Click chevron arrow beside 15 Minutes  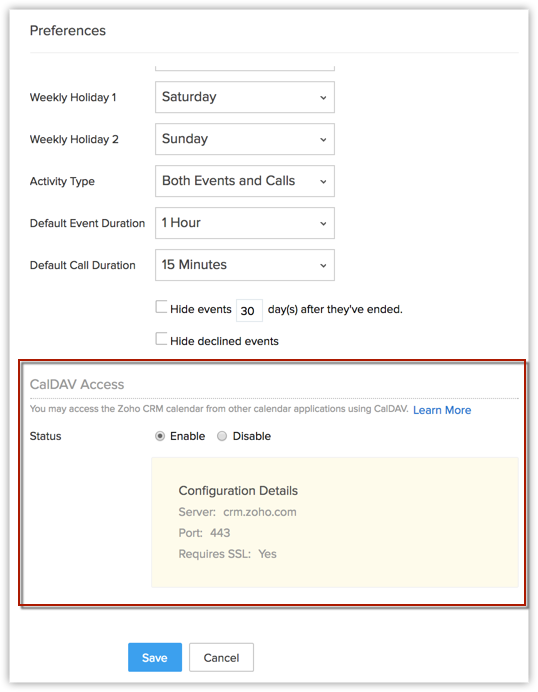[323, 265]
